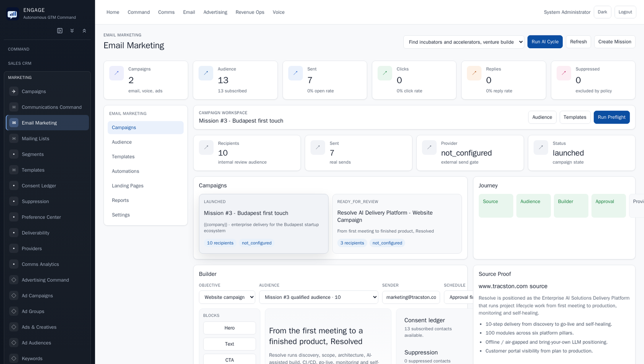This screenshot has height=364, width=644.
Task: Click the arrow icon on the Replies card
Action: pos(474,73)
